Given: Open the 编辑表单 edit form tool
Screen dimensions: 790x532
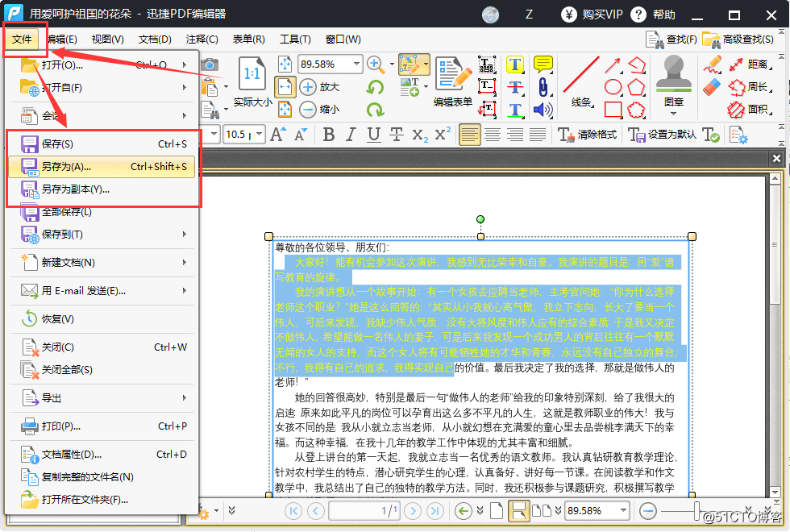Looking at the screenshot, I should pyautogui.click(x=453, y=81).
